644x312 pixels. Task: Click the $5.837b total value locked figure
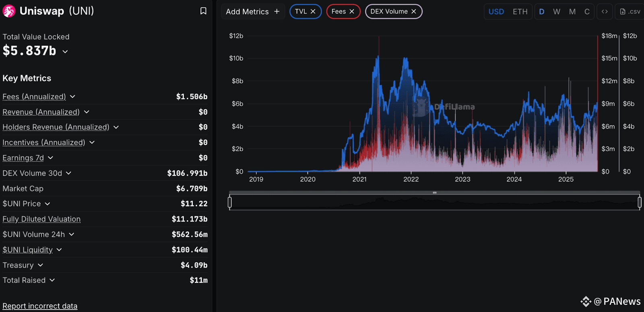pyautogui.click(x=29, y=51)
